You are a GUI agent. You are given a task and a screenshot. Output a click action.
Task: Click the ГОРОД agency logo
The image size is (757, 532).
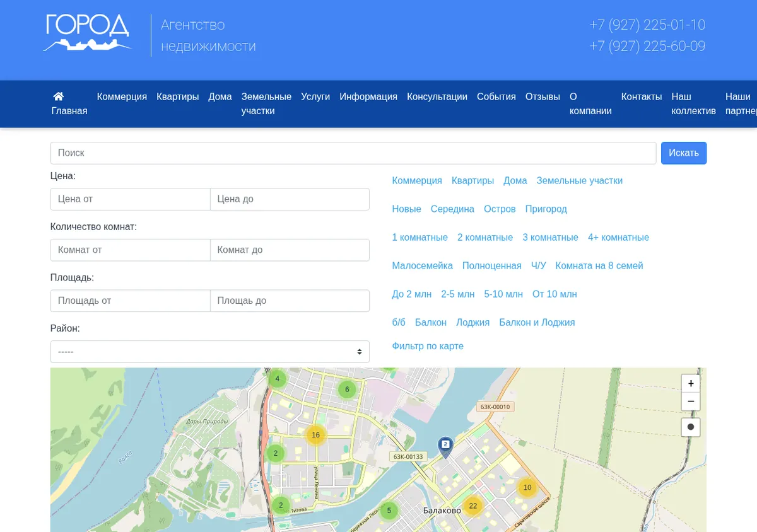(87, 33)
